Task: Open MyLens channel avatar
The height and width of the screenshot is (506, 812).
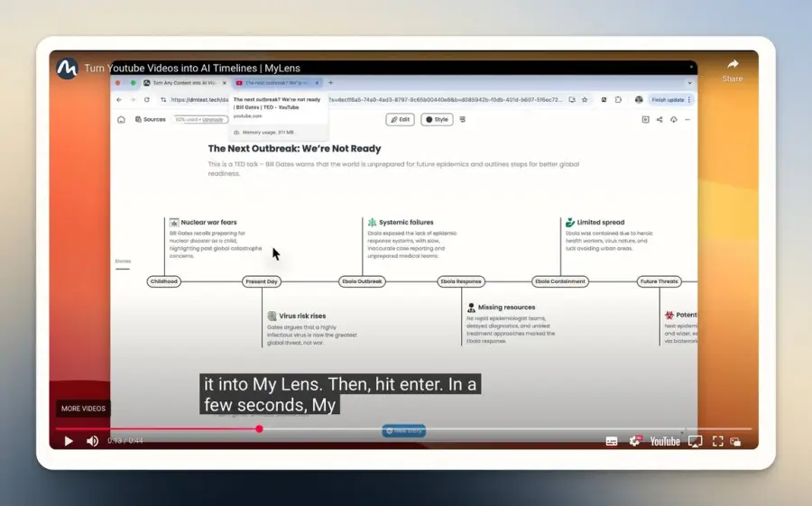Action: pos(68,69)
